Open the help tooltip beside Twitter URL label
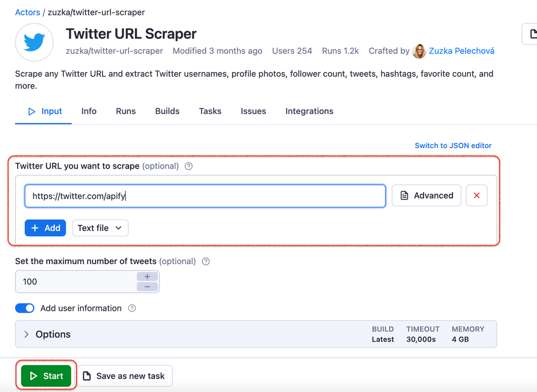The width and height of the screenshot is (537, 392). click(188, 166)
